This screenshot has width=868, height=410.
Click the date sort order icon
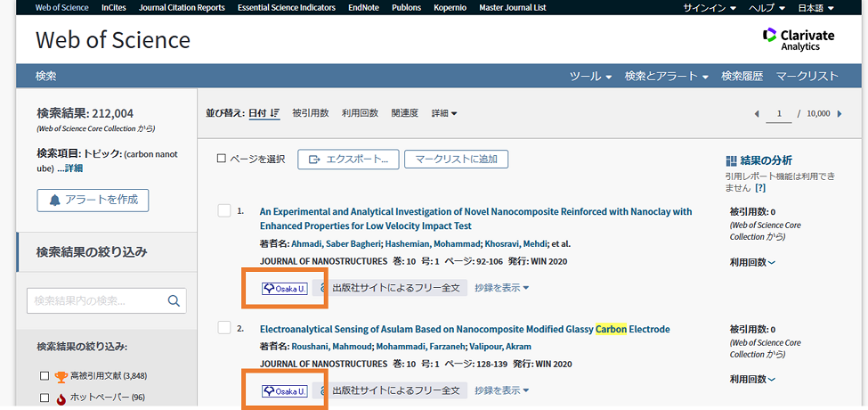[275, 113]
